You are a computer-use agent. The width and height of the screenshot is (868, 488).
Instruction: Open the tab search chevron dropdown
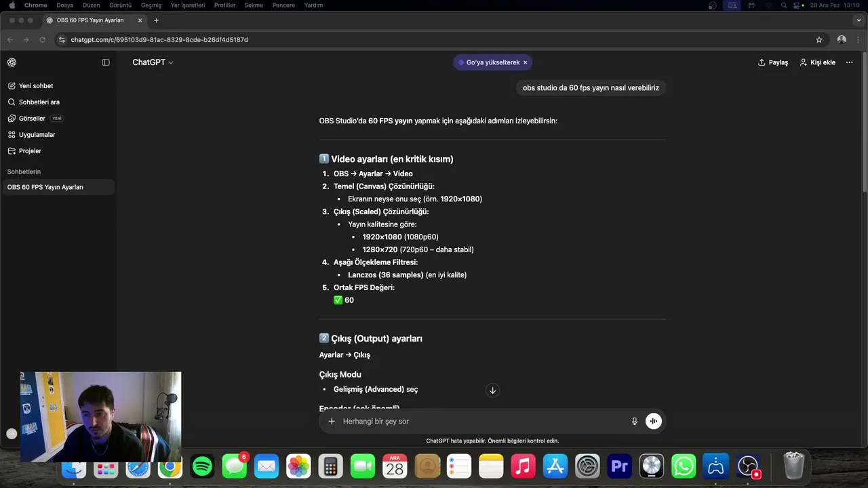858,20
